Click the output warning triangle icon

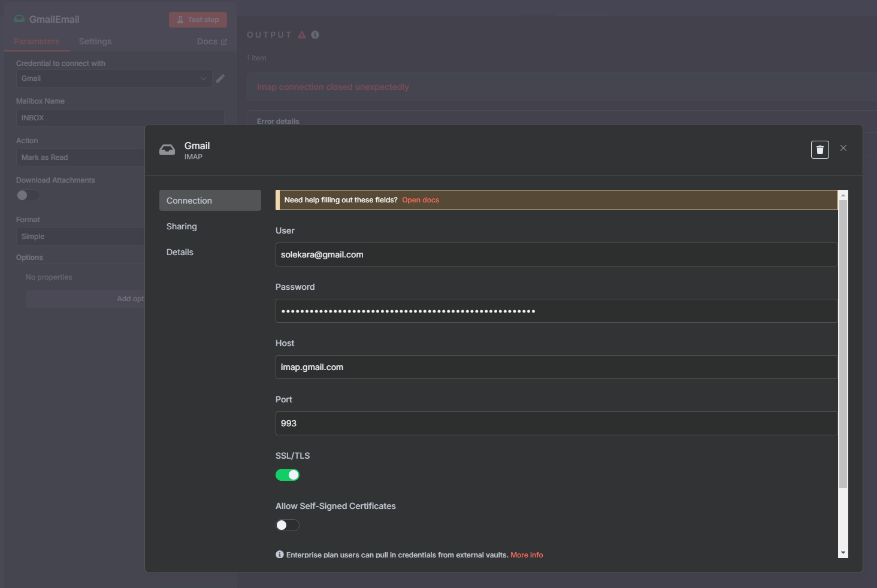click(302, 35)
